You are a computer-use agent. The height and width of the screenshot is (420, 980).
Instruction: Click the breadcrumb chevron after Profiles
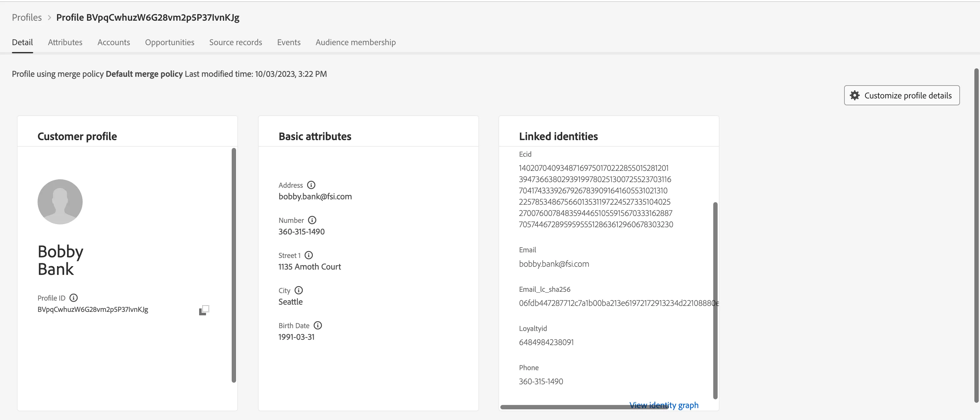coord(49,18)
